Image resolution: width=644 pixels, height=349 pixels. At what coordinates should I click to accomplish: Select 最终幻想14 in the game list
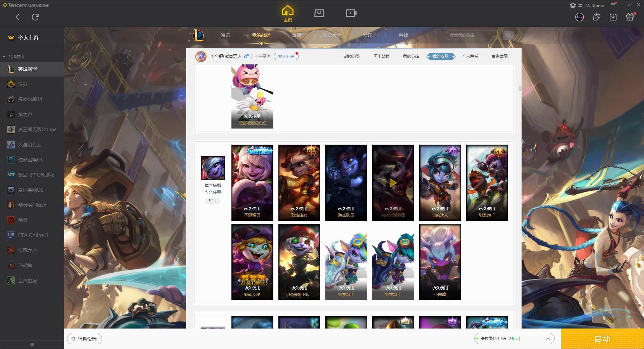(32, 99)
